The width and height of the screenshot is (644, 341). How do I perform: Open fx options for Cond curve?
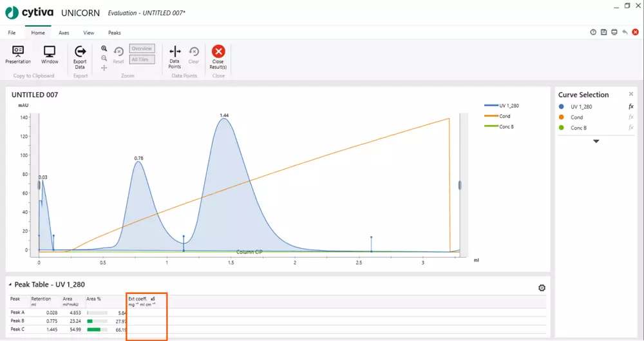[x=631, y=117]
